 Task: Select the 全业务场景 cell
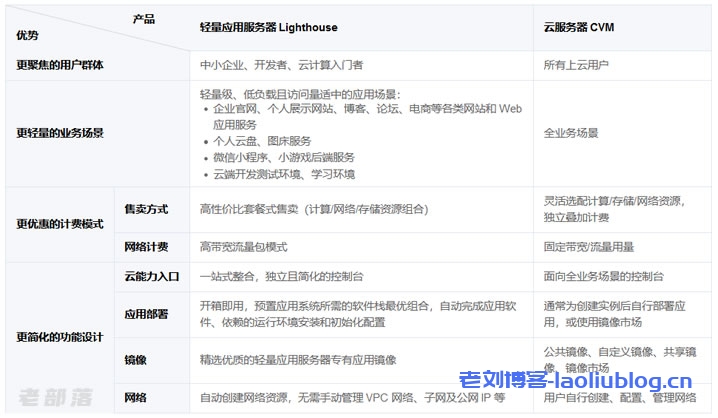pos(571,132)
